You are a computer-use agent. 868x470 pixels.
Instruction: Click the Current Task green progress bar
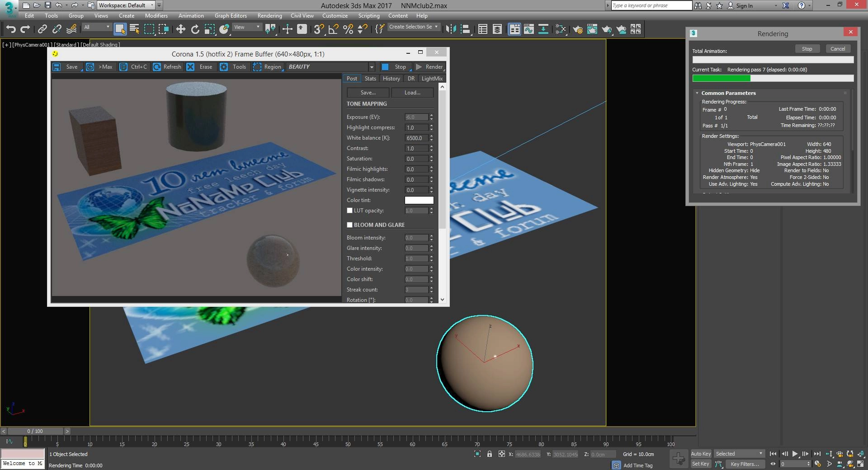[x=722, y=78]
